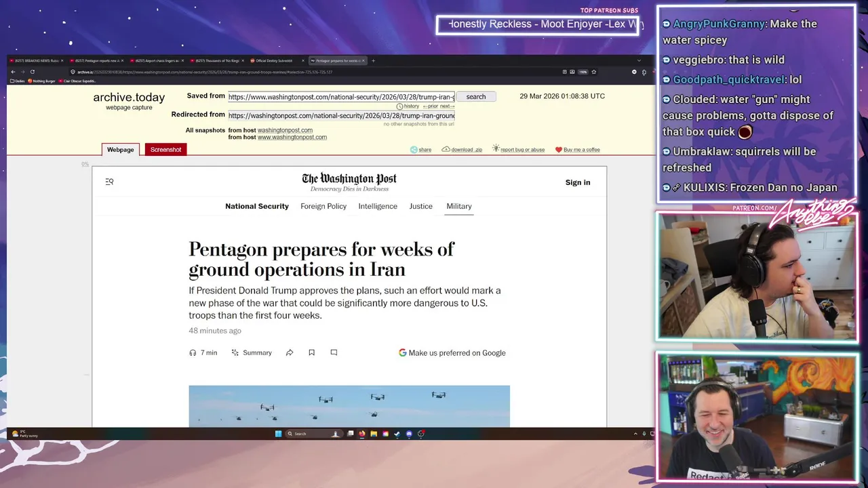Click the '48 minutes ago' timestamp

[215, 331]
